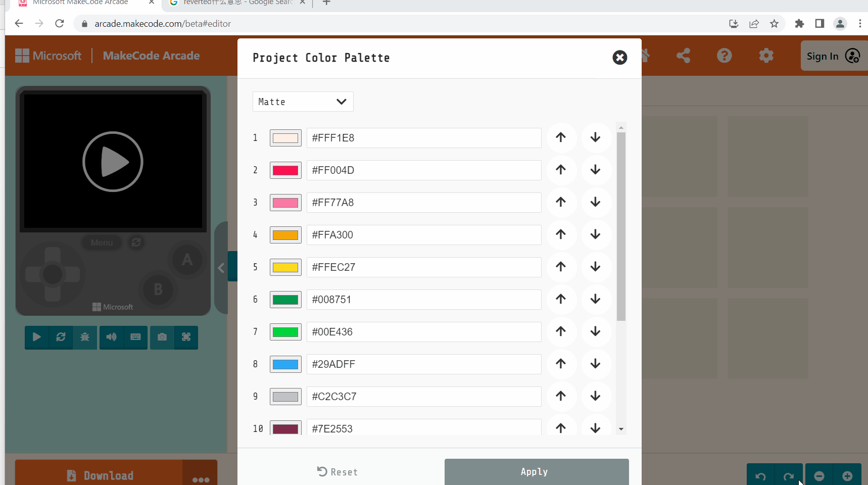This screenshot has height=485, width=868.
Task: Reset the color palette to defaults
Action: [x=337, y=471]
